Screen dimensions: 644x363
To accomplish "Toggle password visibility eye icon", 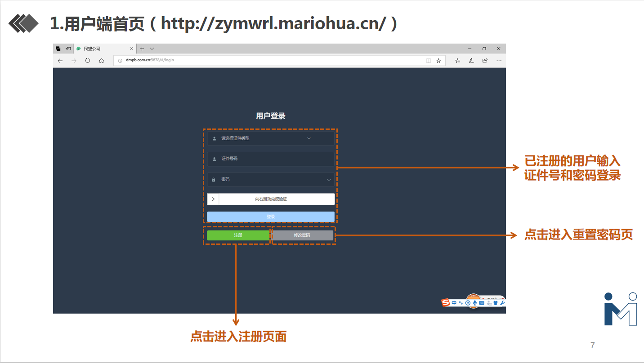I will [329, 180].
